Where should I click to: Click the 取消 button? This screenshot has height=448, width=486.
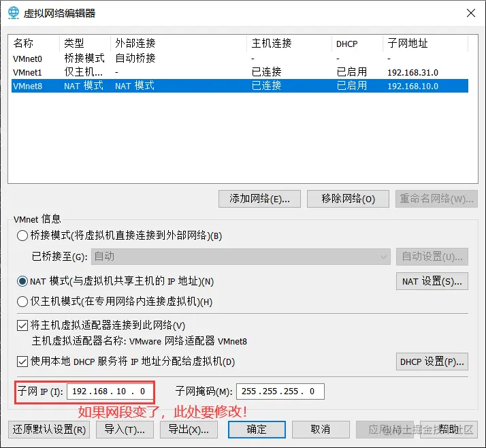tap(321, 430)
